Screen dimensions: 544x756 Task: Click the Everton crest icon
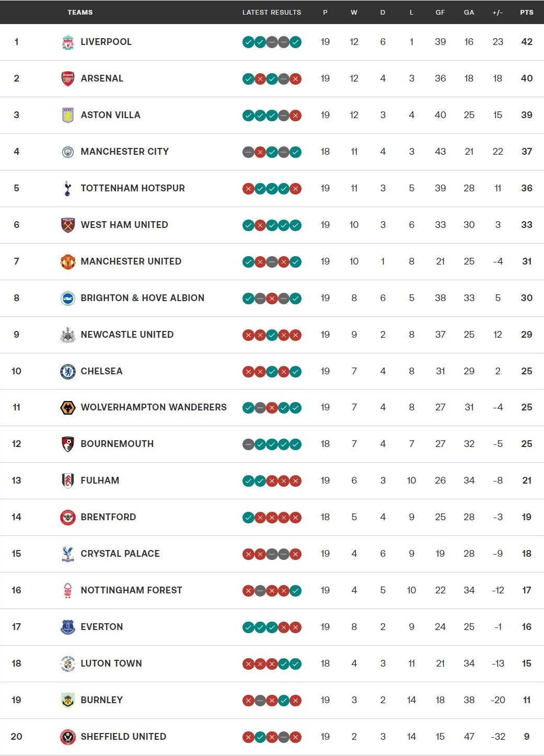click(68, 626)
